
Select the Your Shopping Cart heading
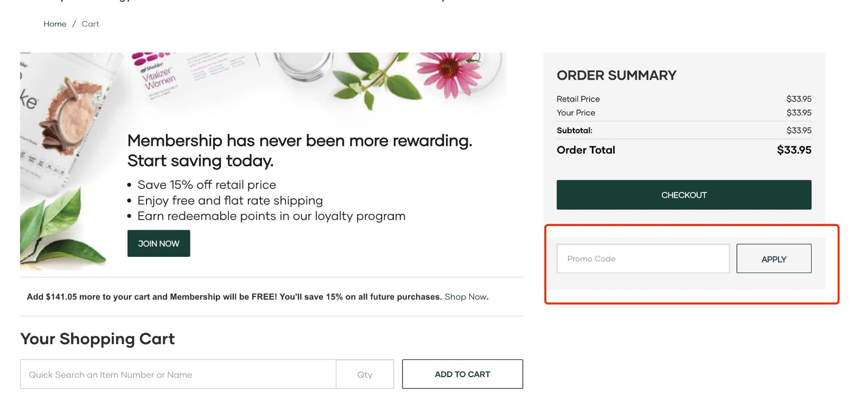pyautogui.click(x=97, y=339)
